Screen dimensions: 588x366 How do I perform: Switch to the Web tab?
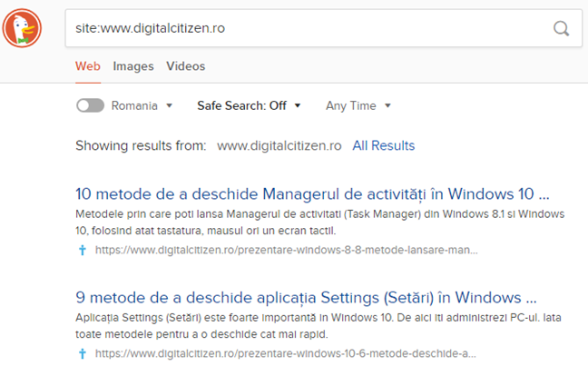pos(88,66)
